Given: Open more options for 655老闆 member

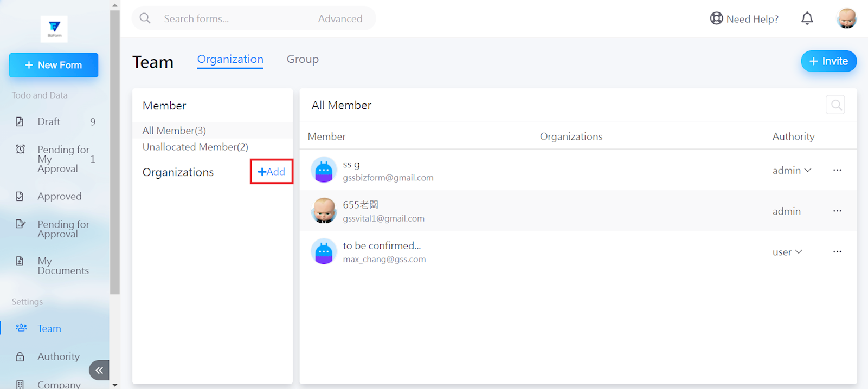Looking at the screenshot, I should click(837, 211).
